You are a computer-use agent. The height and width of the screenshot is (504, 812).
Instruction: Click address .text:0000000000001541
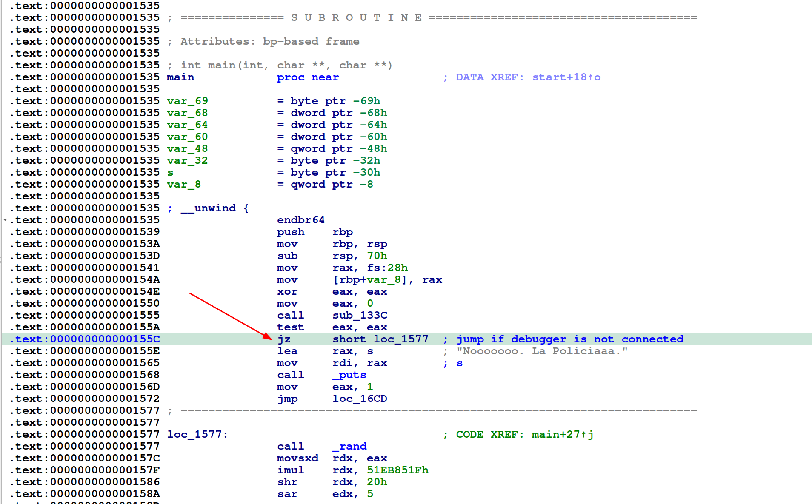point(85,268)
